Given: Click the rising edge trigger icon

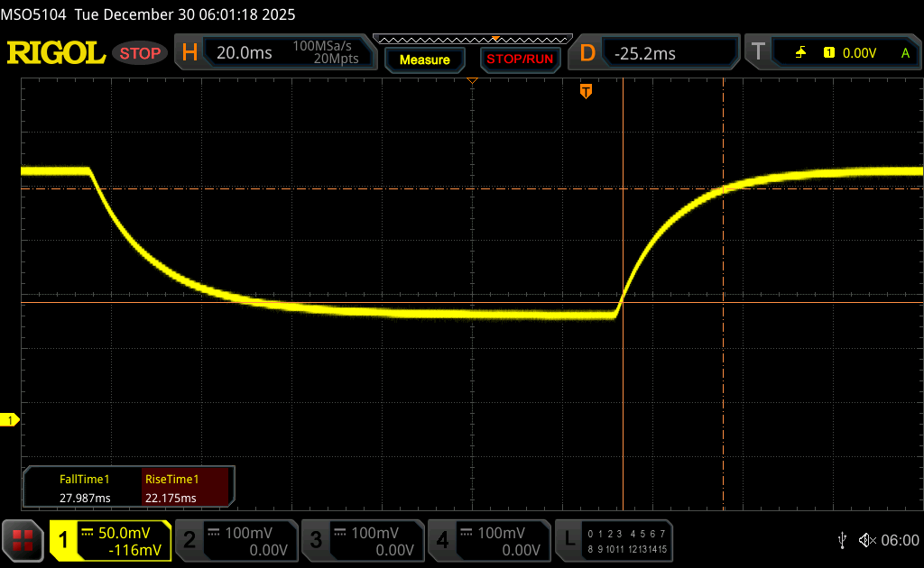Looking at the screenshot, I should click(800, 53).
